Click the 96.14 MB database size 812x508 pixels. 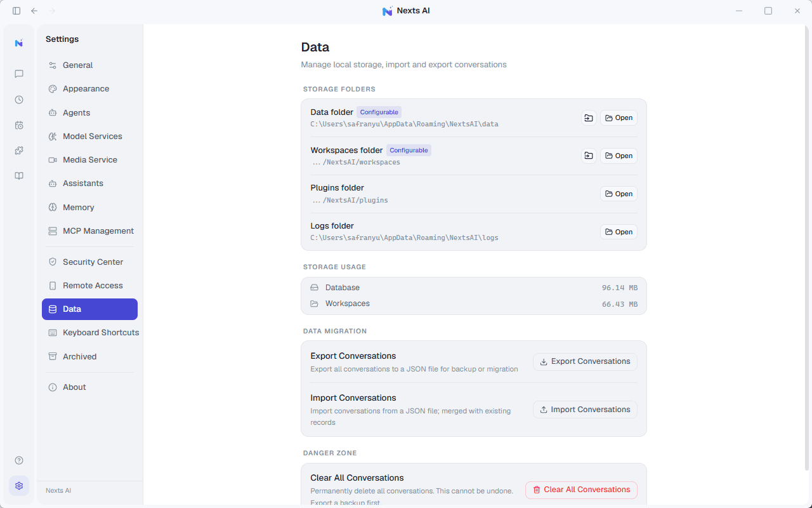pos(620,288)
